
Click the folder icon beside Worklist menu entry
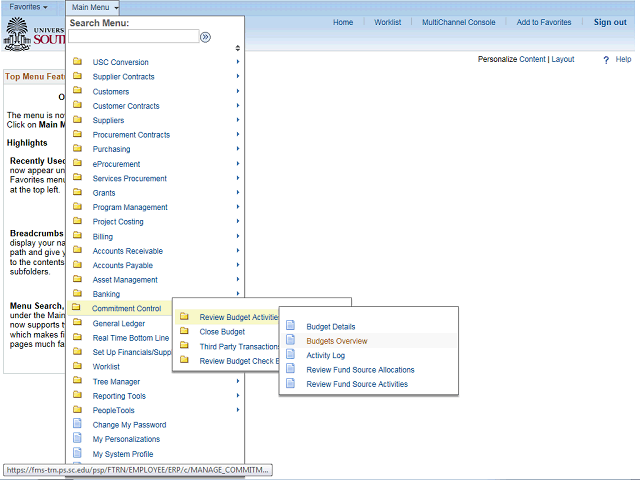pyautogui.click(x=77, y=366)
